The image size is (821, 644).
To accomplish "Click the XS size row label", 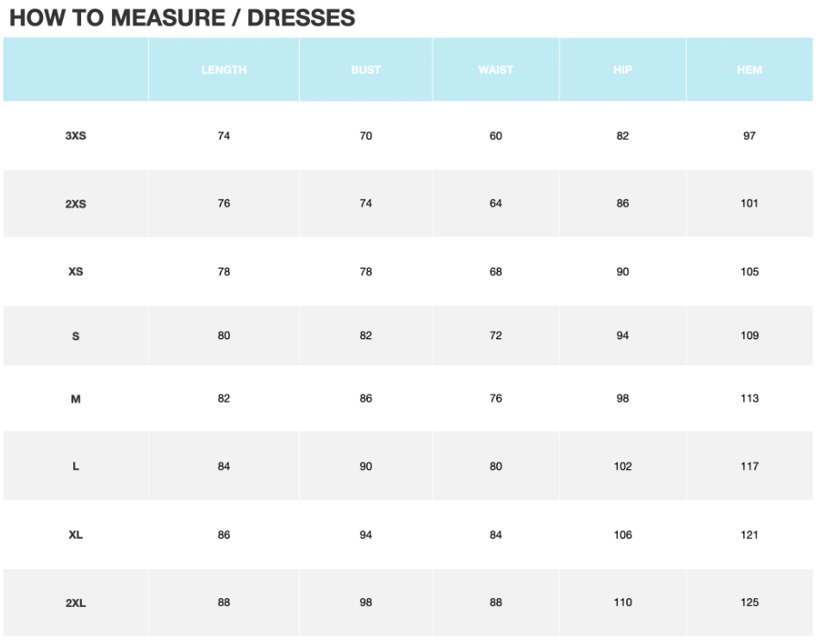I will click(76, 272).
